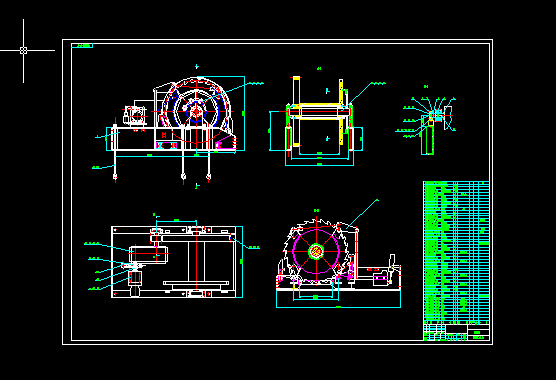Select the green parts list table
The height and width of the screenshot is (380, 556).
point(456,252)
